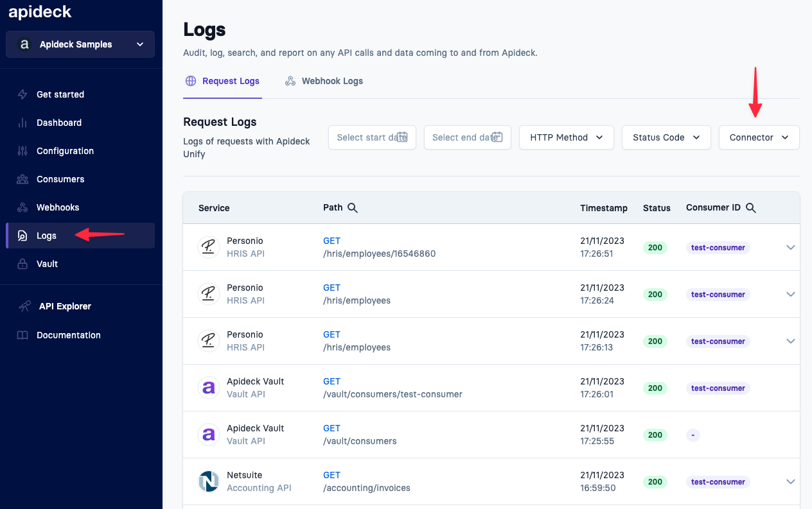This screenshot has height=509, width=812.
Task: Click the Service column header
Action: tap(214, 208)
